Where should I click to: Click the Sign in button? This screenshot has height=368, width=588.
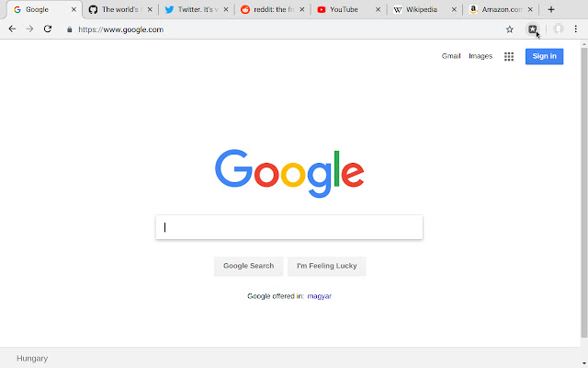544,56
